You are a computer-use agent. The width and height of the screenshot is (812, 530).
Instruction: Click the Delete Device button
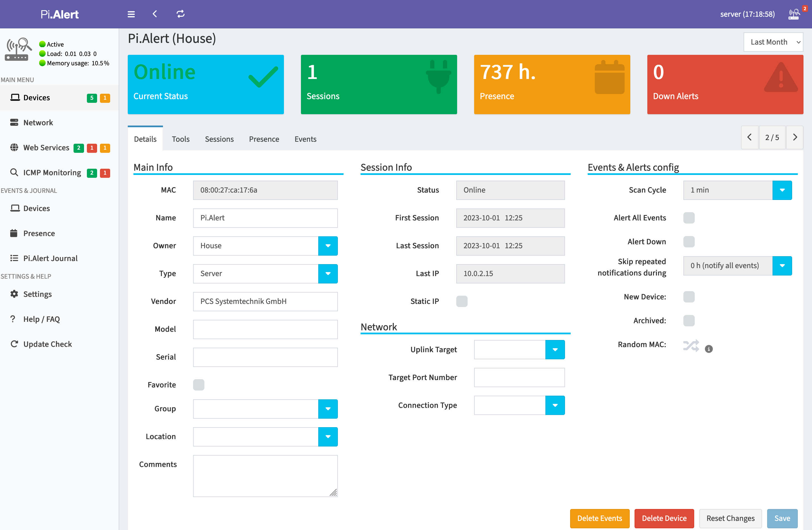tap(664, 518)
